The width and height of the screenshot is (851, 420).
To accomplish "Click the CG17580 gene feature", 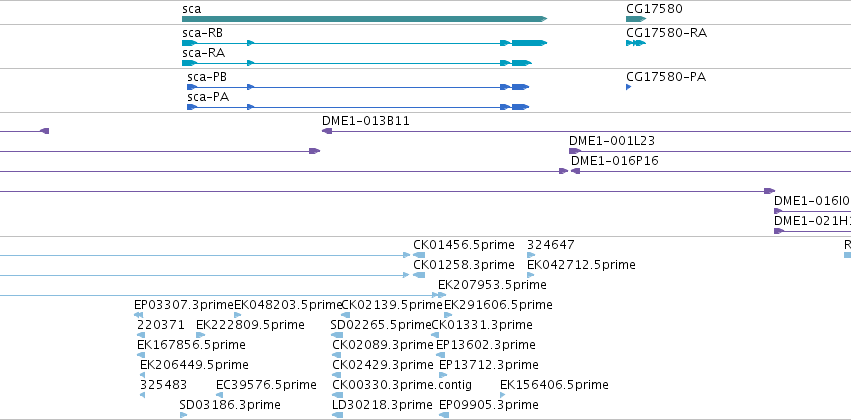I will coord(636,19).
